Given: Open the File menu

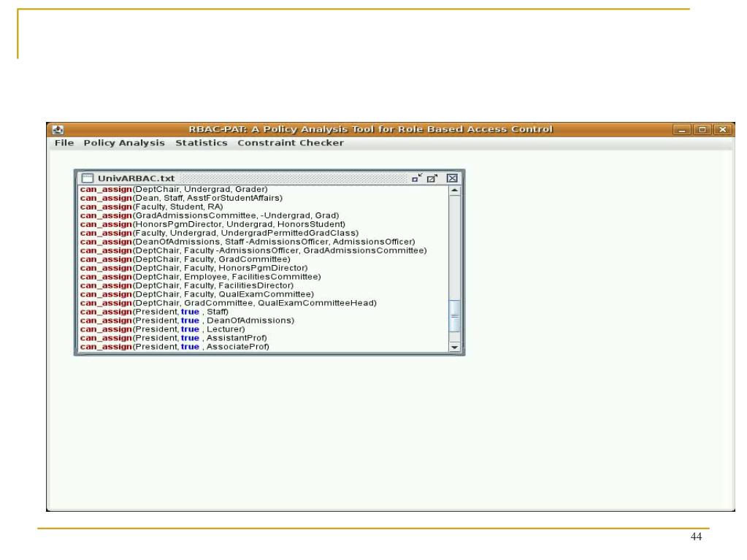Looking at the screenshot, I should pos(64,143).
